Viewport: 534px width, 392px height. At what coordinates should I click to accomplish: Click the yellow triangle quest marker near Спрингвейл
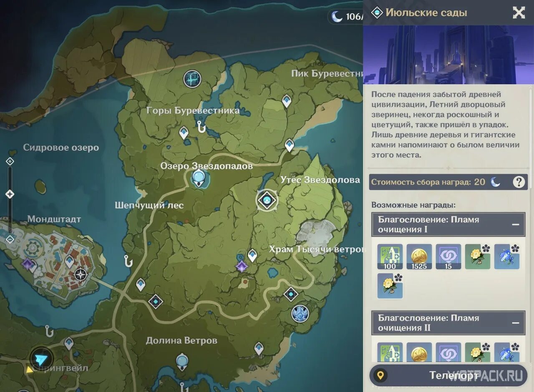pos(30,369)
